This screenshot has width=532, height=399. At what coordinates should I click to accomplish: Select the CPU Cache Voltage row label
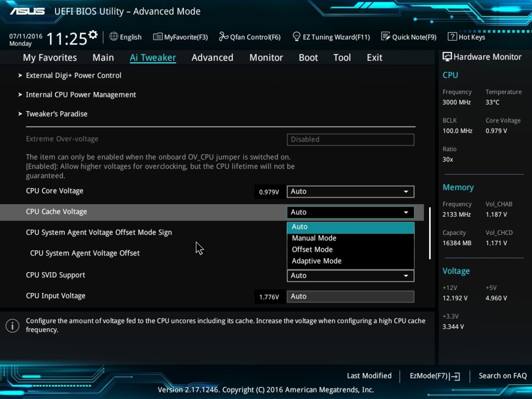(x=56, y=212)
